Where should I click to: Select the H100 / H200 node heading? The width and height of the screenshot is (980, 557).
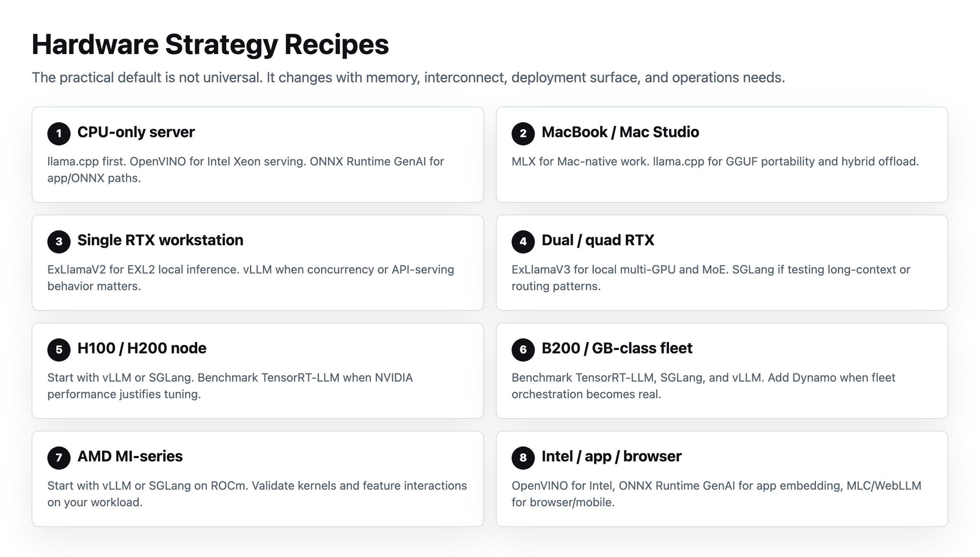pyautogui.click(x=142, y=348)
